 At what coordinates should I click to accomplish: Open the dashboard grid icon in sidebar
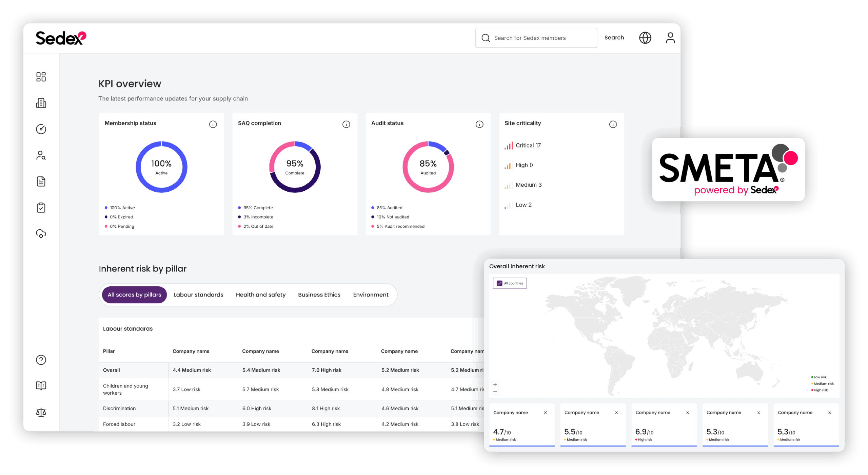click(x=41, y=77)
